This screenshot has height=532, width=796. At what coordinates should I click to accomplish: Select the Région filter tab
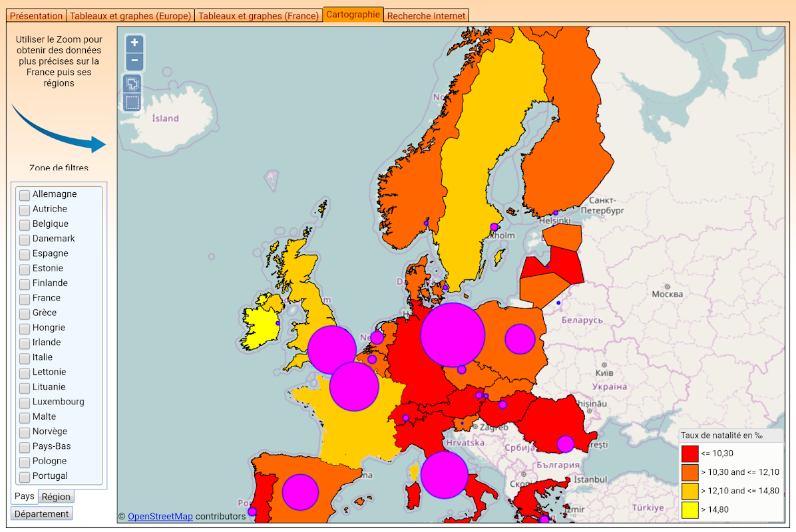pos(56,497)
